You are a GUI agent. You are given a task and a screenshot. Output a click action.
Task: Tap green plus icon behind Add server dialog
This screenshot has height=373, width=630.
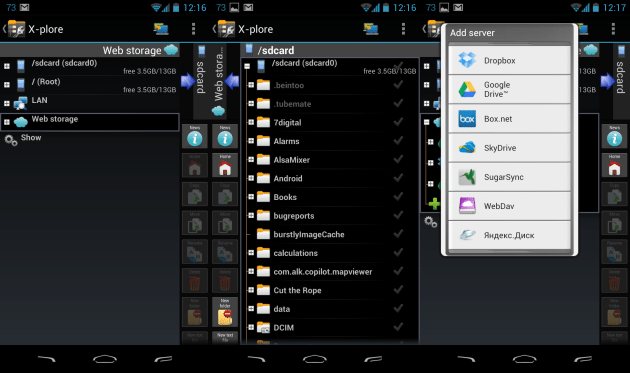pyautogui.click(x=434, y=204)
